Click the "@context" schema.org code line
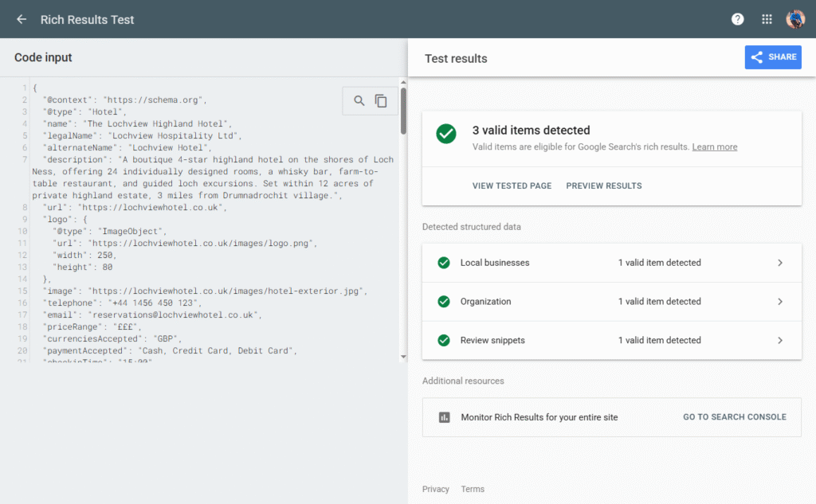This screenshot has width=816, height=504. [x=125, y=100]
